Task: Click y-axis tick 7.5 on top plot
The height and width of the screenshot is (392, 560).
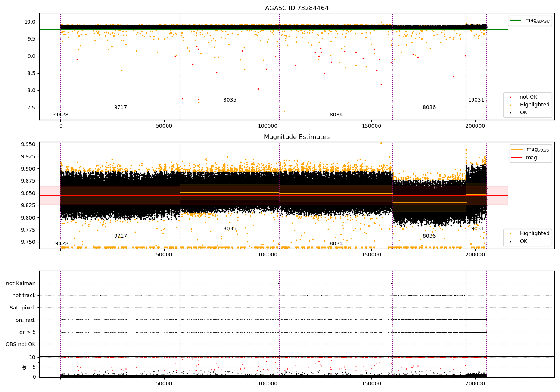Action: pyautogui.click(x=32, y=108)
